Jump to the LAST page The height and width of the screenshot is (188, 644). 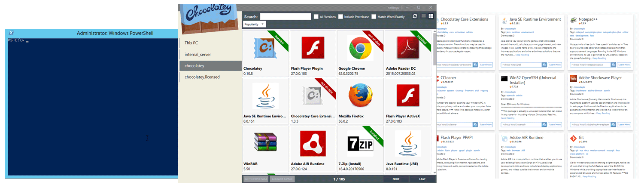point(422,179)
